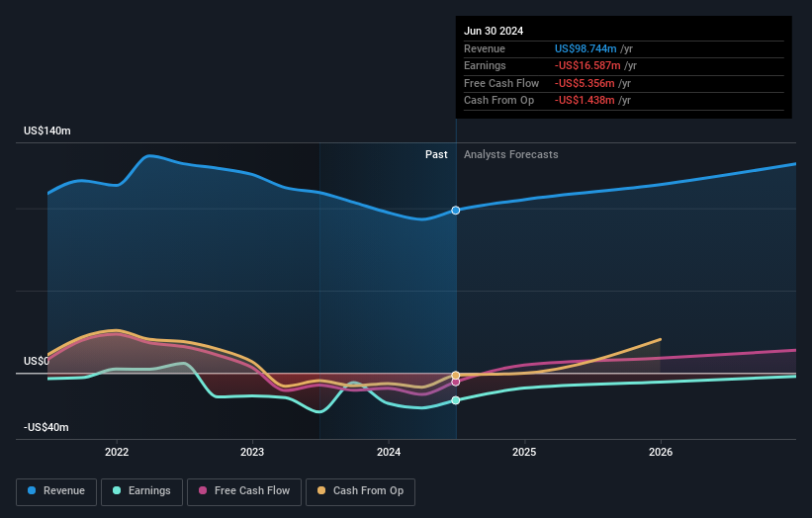Image resolution: width=812 pixels, height=518 pixels.
Task: Click the US$140m y-axis label
Action: (x=47, y=130)
